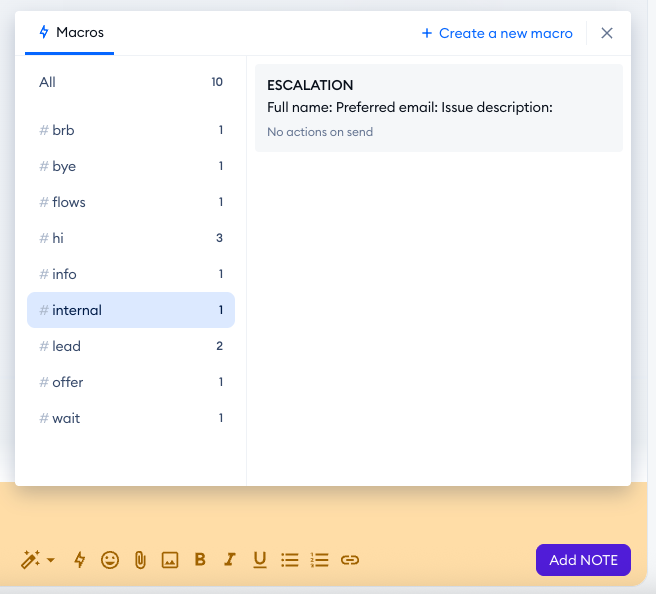Toggle italic formatting
656x594 pixels.
click(230, 560)
